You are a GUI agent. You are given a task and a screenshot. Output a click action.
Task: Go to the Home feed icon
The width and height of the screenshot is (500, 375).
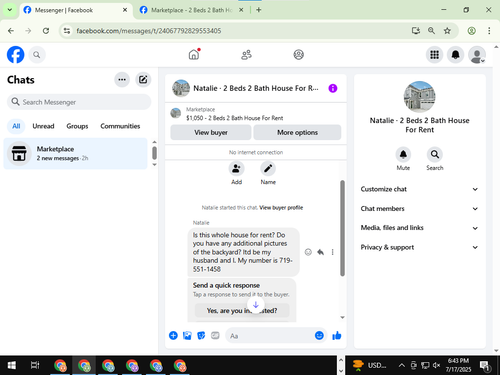[194, 54]
